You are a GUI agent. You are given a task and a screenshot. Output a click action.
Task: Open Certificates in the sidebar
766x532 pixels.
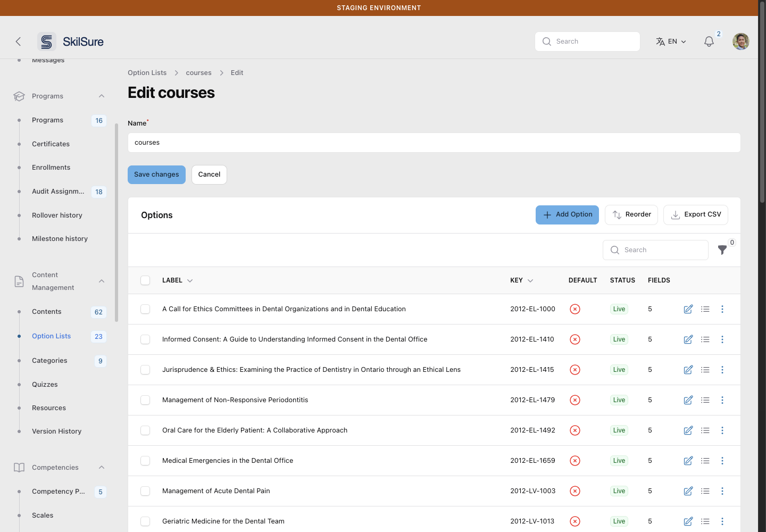pos(51,144)
